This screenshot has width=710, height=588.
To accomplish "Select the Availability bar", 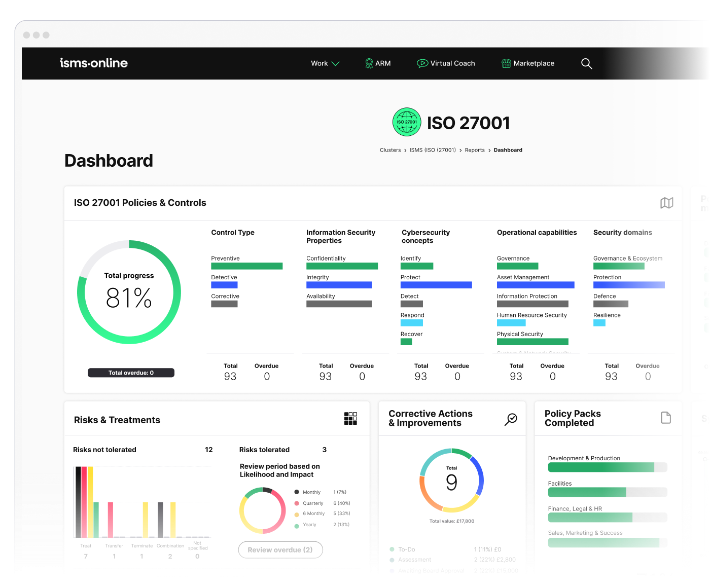I will (339, 304).
